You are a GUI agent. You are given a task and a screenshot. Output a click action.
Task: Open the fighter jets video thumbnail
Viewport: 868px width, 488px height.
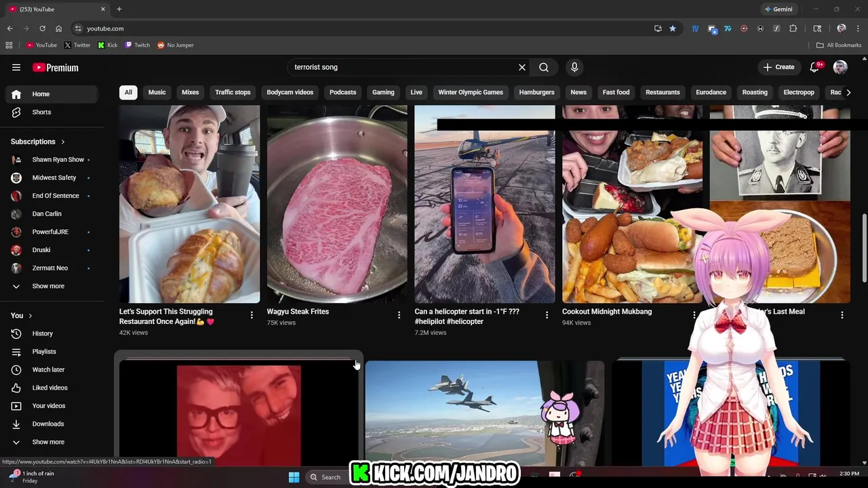(485, 413)
